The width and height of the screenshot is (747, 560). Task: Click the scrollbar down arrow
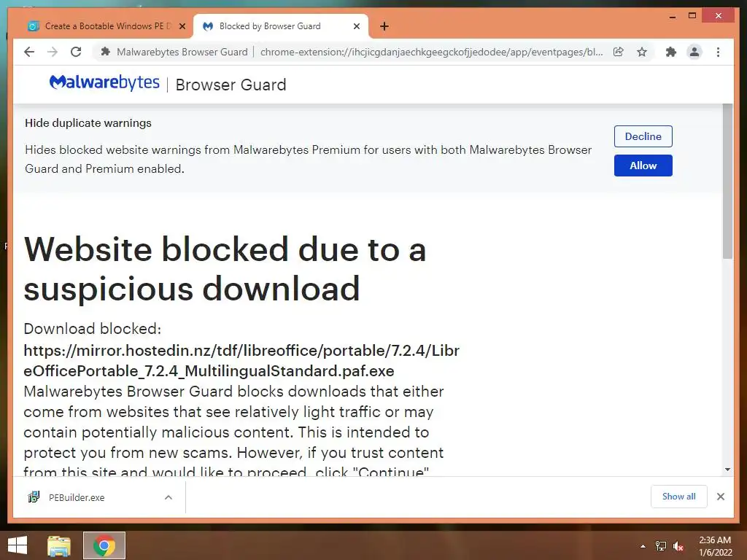click(x=727, y=470)
